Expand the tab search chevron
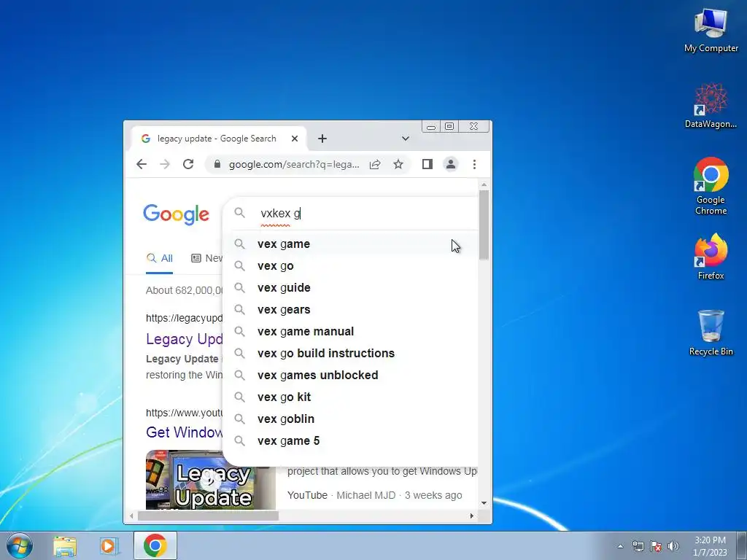Viewport: 747px width, 560px height. 406,139
